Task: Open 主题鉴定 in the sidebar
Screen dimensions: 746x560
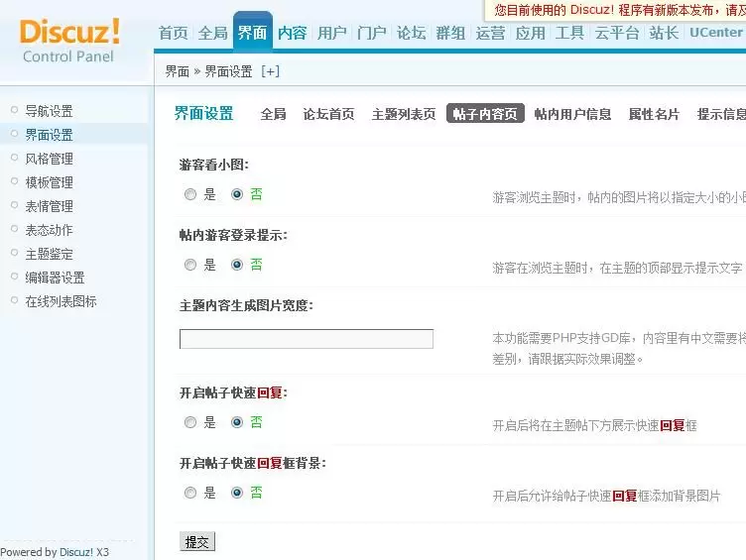Action: coord(49,254)
